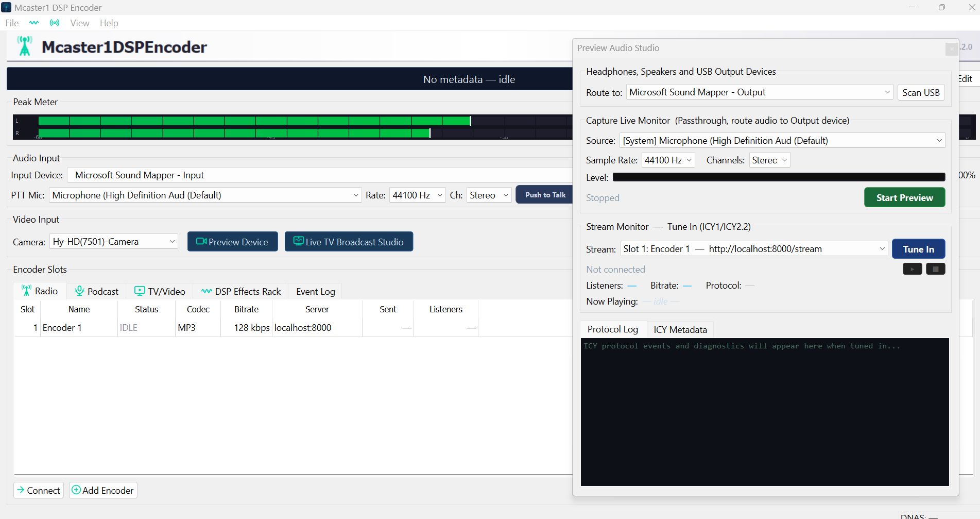Select the antenna icon on the Radio tab
980x519 pixels.
point(27,290)
